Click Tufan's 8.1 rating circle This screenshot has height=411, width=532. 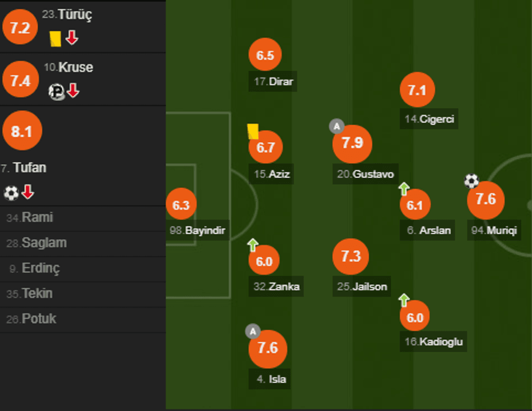pyautogui.click(x=22, y=131)
